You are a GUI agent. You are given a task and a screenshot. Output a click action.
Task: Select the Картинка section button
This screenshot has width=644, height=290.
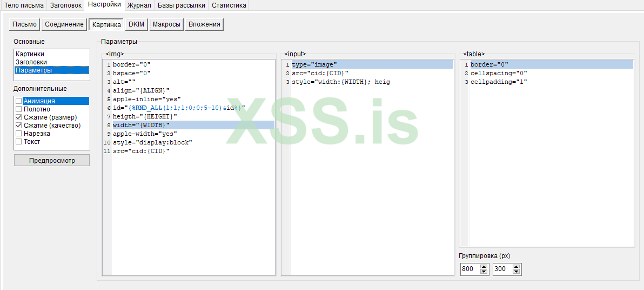106,24
